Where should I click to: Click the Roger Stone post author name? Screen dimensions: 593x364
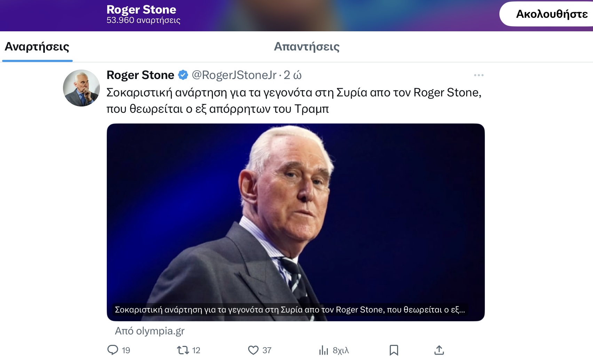140,75
